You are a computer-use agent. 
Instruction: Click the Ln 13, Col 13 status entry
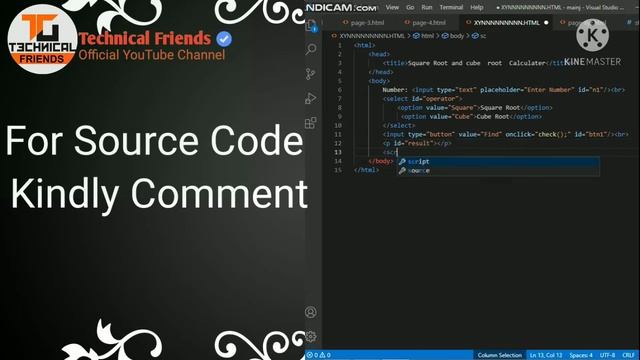[x=546, y=355]
